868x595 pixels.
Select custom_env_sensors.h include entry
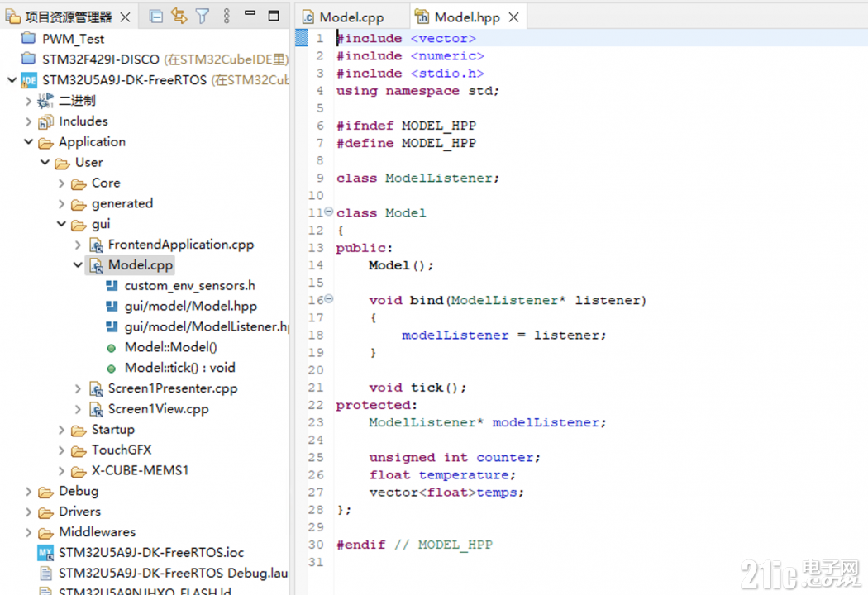coord(190,286)
